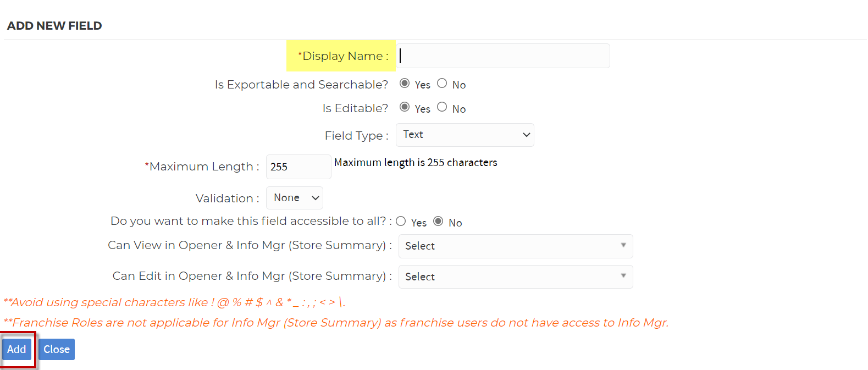The image size is (868, 370).
Task: Select Yes for Is Exportable and Searchable
Action: click(x=405, y=84)
